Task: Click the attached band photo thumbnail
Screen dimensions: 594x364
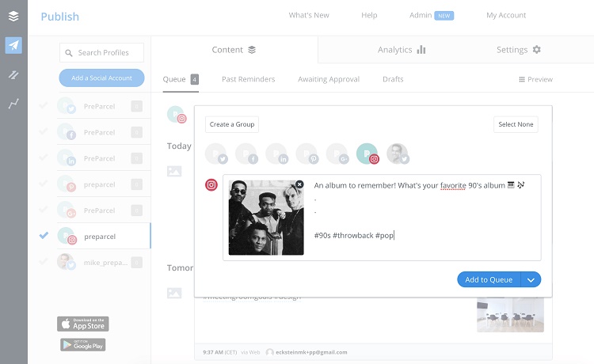Action: tap(266, 218)
